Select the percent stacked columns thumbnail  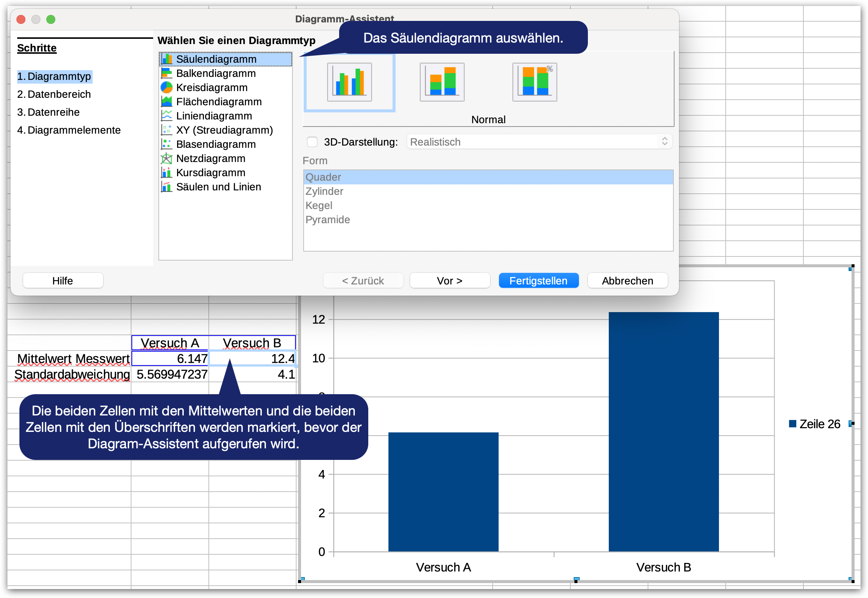click(x=534, y=82)
